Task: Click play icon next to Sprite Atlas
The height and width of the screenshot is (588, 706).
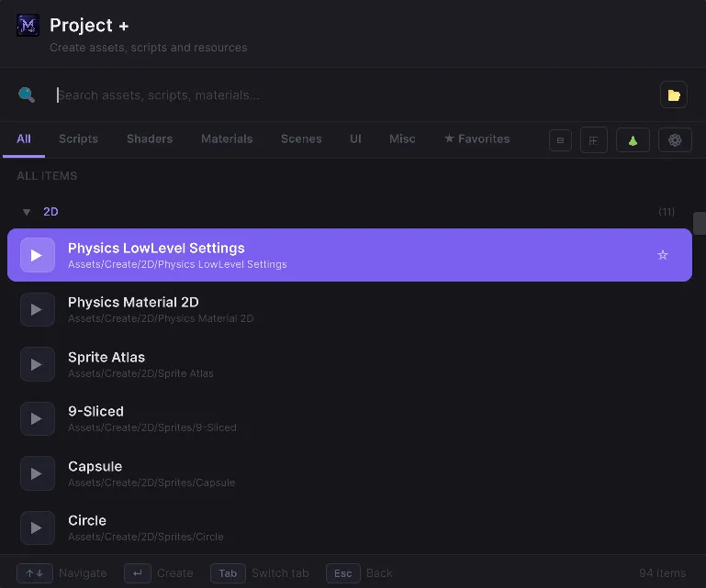Action: pos(38,364)
